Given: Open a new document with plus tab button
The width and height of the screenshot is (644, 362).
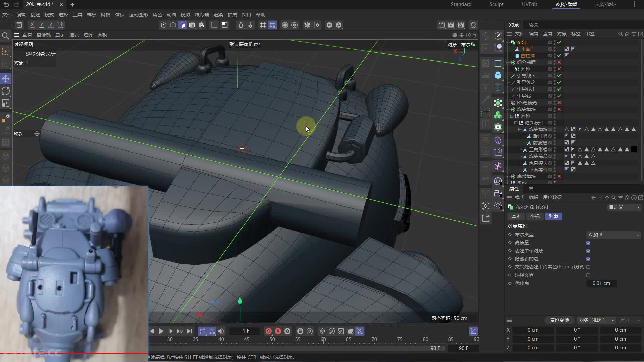Looking at the screenshot, I should click(x=72, y=5).
